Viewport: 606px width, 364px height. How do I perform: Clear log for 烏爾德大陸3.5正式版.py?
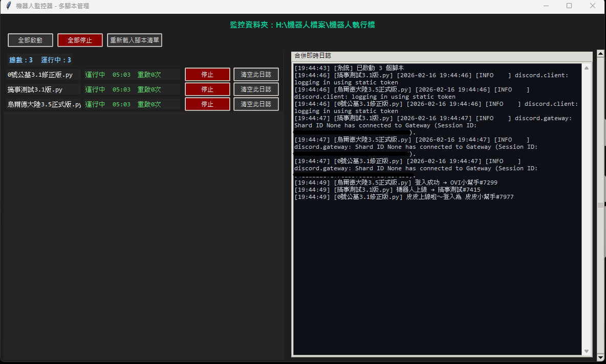[x=256, y=104]
